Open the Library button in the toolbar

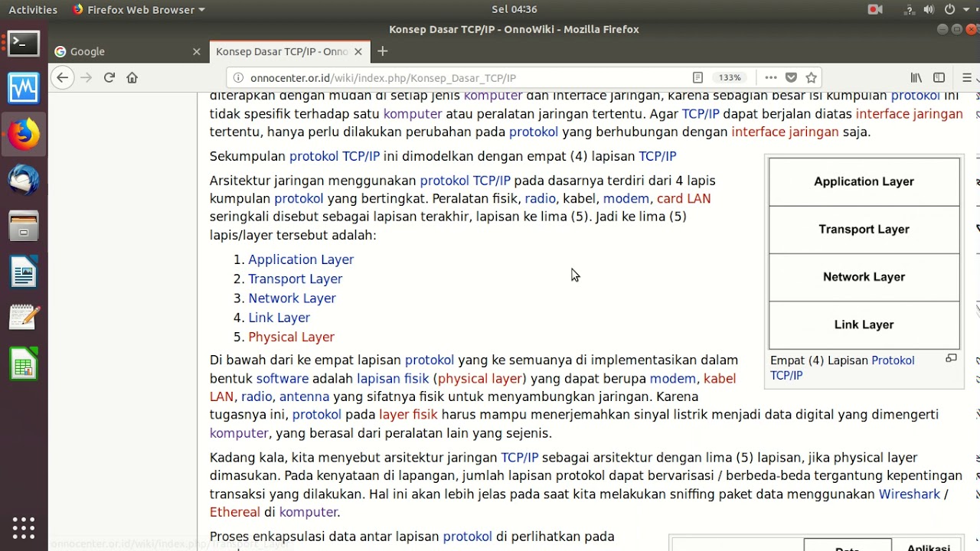click(916, 77)
